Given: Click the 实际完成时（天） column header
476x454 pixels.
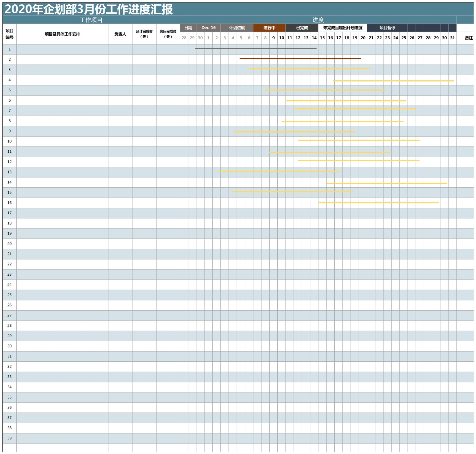Looking at the screenshot, I should coord(168,34).
